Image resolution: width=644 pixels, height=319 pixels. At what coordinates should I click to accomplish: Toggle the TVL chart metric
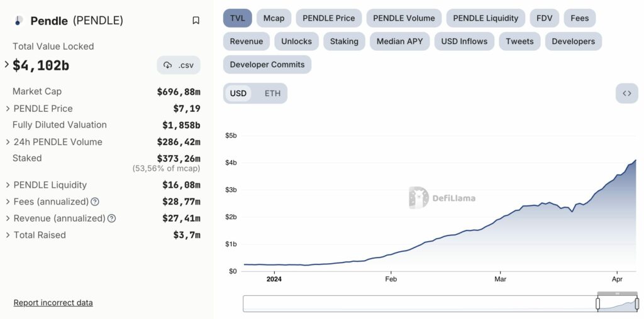coord(237,18)
